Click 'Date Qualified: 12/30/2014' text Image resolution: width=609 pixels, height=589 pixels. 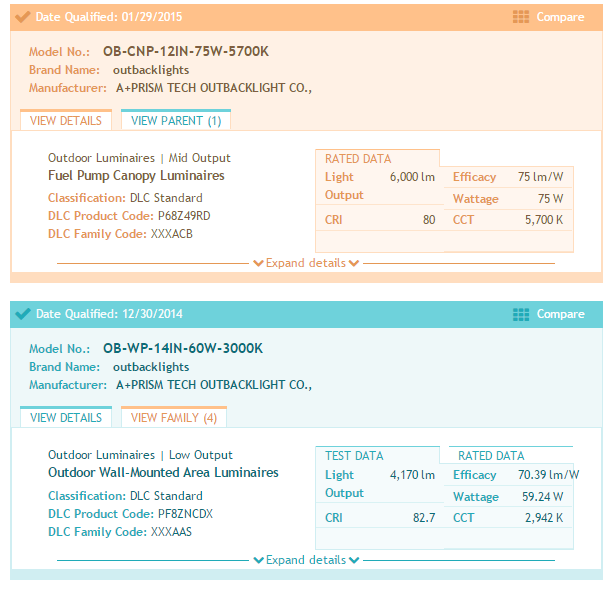coord(109,314)
